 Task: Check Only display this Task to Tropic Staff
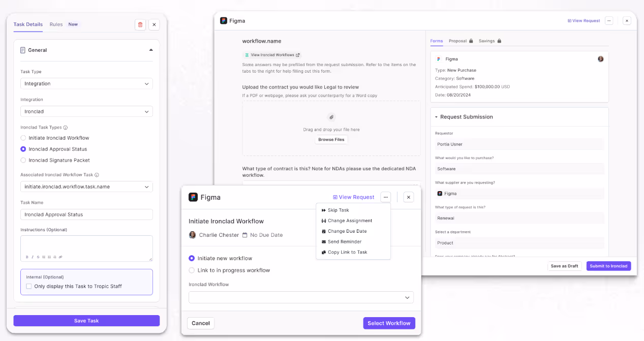click(29, 286)
